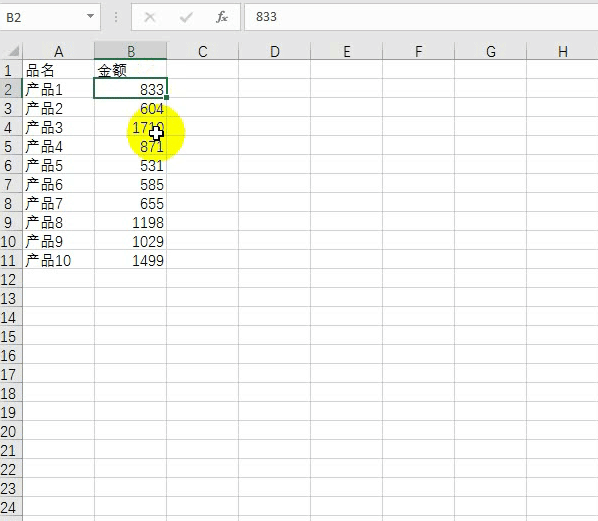Click cell 产品10

[x=58, y=260]
